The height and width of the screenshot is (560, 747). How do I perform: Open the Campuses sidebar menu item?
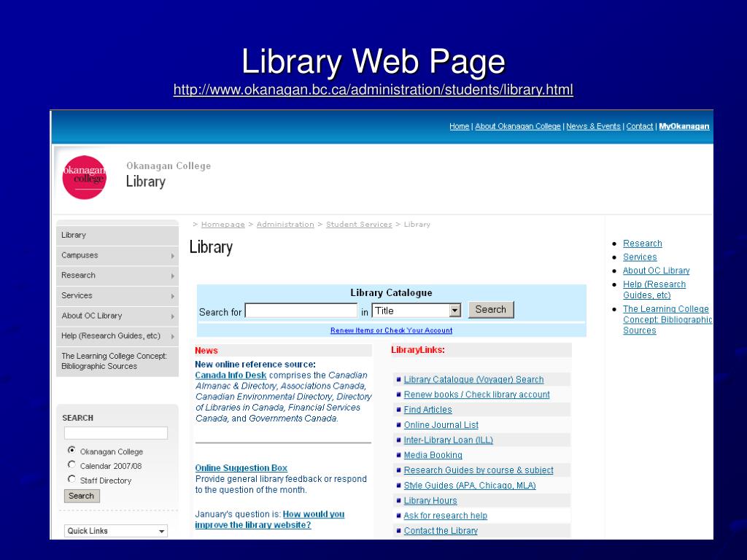pos(117,255)
